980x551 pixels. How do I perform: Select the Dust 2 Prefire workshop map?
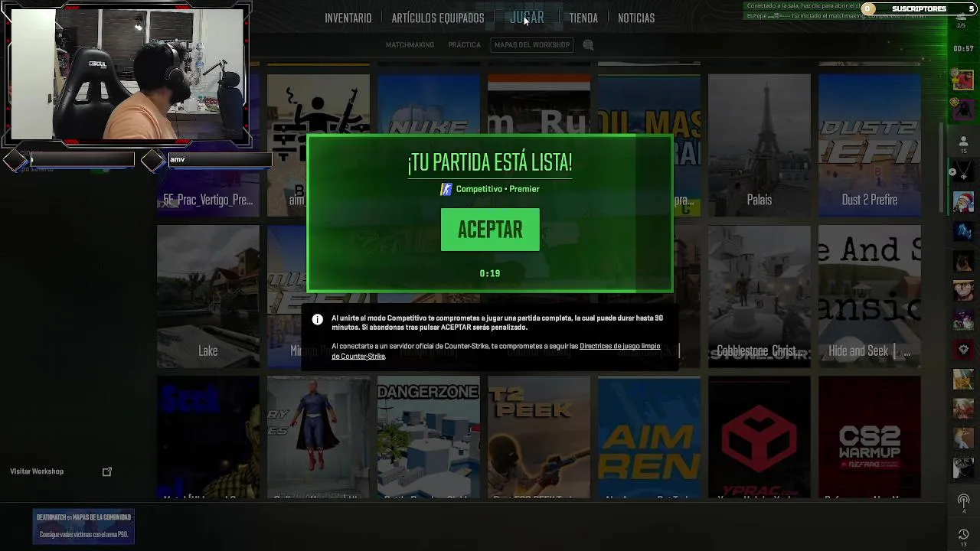870,145
